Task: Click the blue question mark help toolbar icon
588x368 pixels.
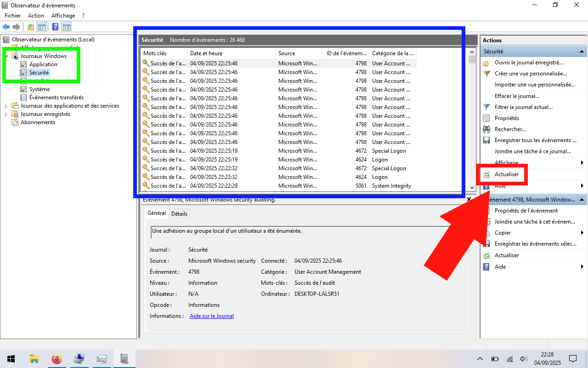Action: [x=55, y=27]
